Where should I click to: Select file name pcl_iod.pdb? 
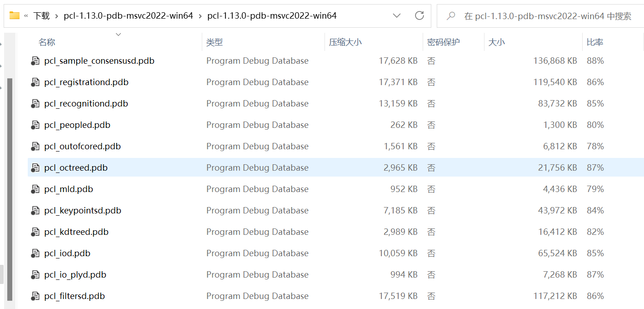click(67, 253)
